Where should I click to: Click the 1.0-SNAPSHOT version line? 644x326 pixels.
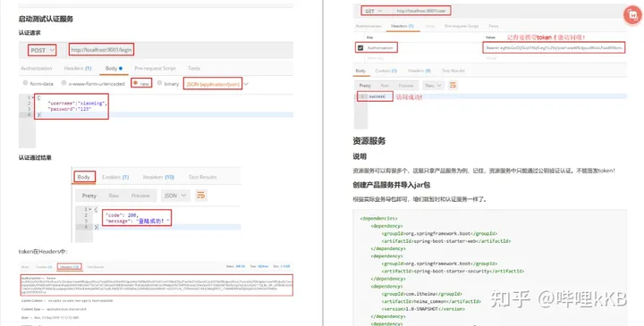coord(423,309)
